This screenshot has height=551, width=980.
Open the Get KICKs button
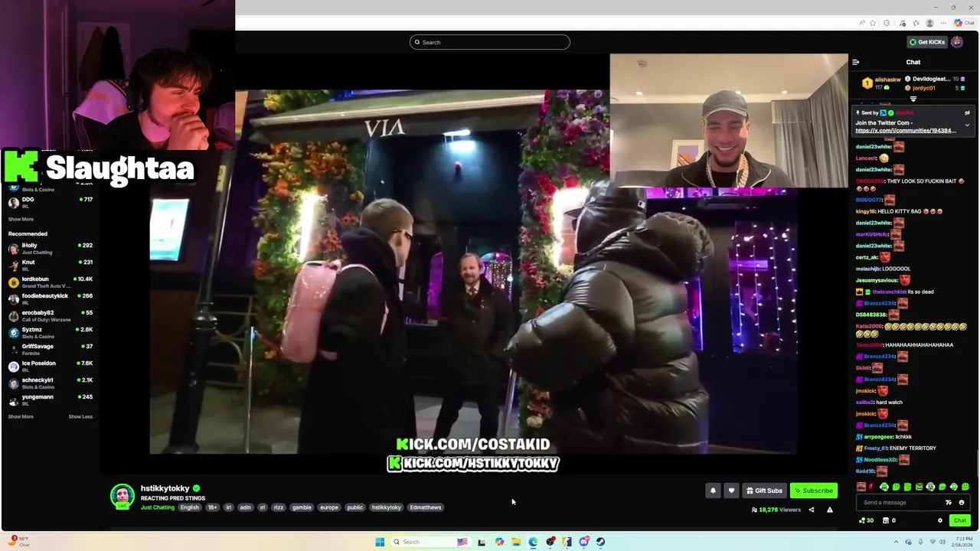coord(927,42)
